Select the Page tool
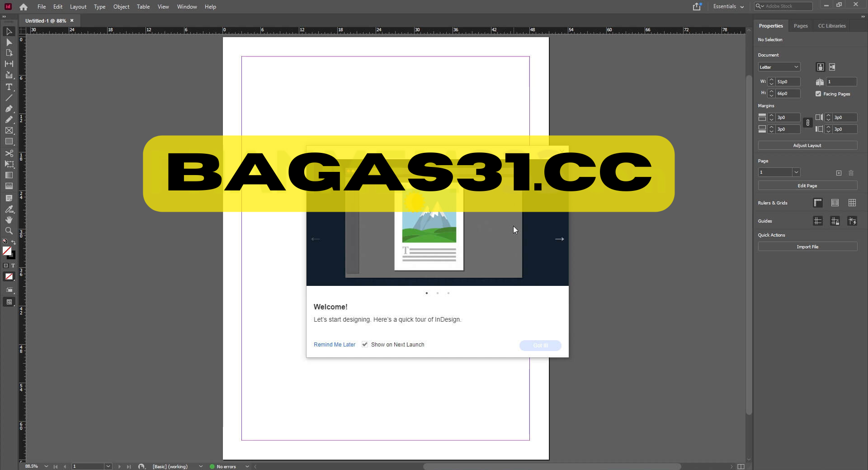The image size is (868, 470). pyautogui.click(x=9, y=53)
